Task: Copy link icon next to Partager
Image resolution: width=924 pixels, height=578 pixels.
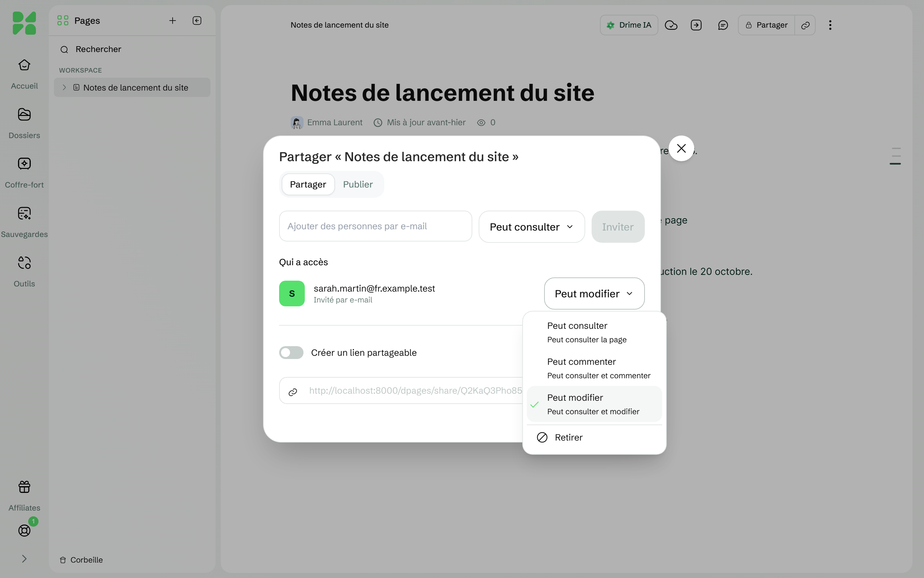Action: click(805, 25)
